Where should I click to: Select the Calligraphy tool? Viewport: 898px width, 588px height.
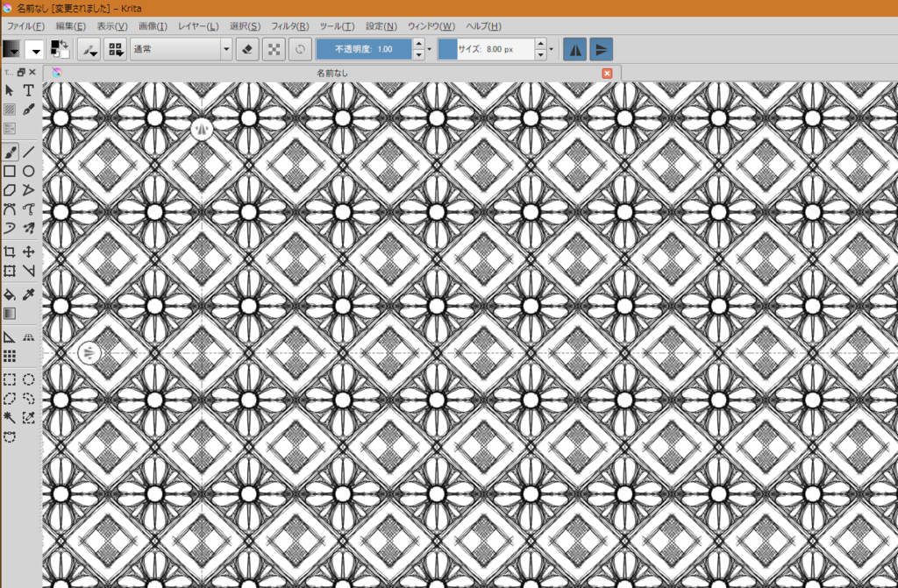(x=28, y=110)
